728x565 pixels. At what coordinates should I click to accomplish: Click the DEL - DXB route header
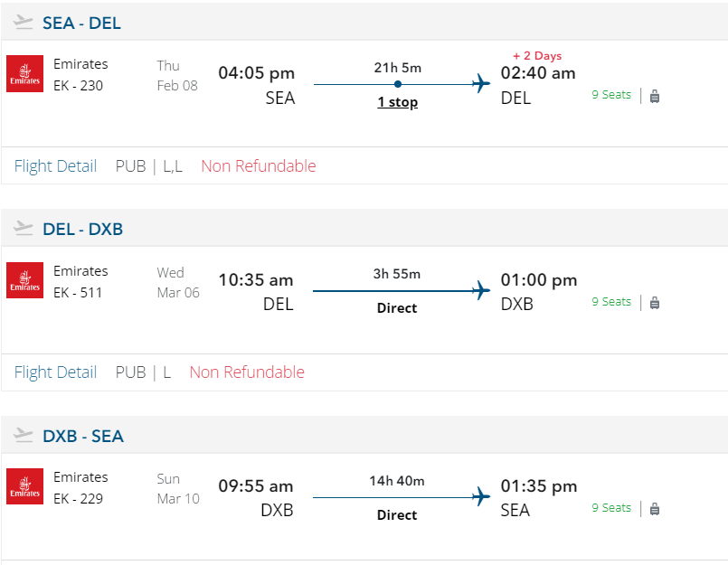82,230
